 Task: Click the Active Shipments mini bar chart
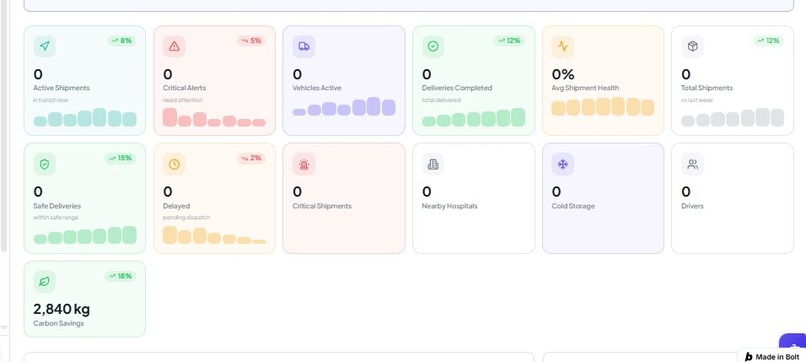click(85, 117)
